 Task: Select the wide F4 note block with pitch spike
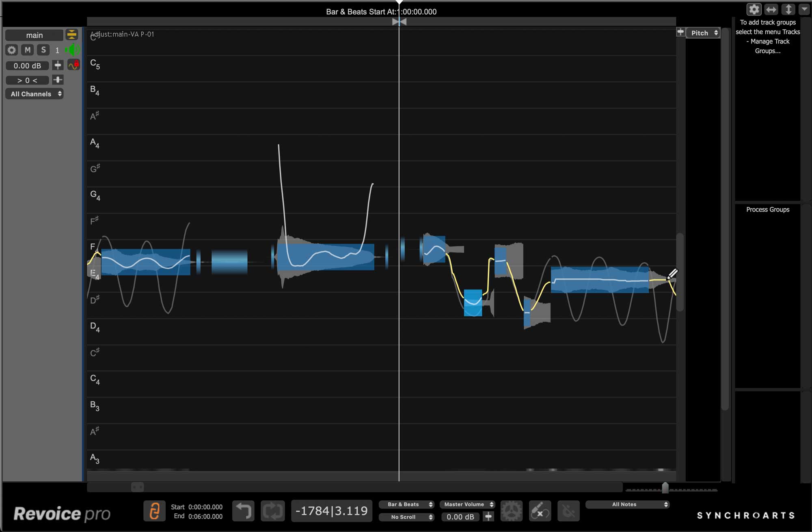pyautogui.click(x=325, y=257)
